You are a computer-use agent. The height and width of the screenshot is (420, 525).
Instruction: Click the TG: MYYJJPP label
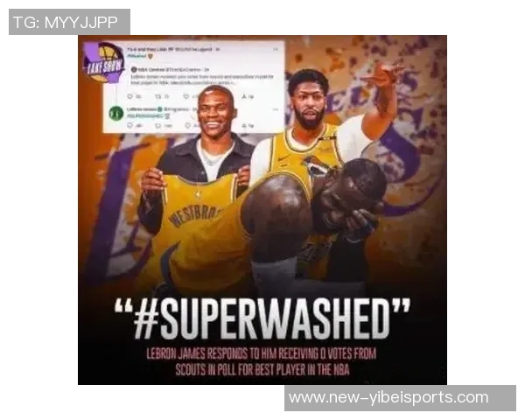(66, 22)
